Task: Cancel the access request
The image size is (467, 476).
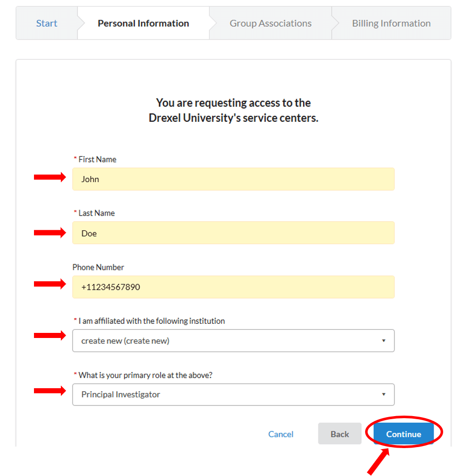Action: pyautogui.click(x=281, y=434)
